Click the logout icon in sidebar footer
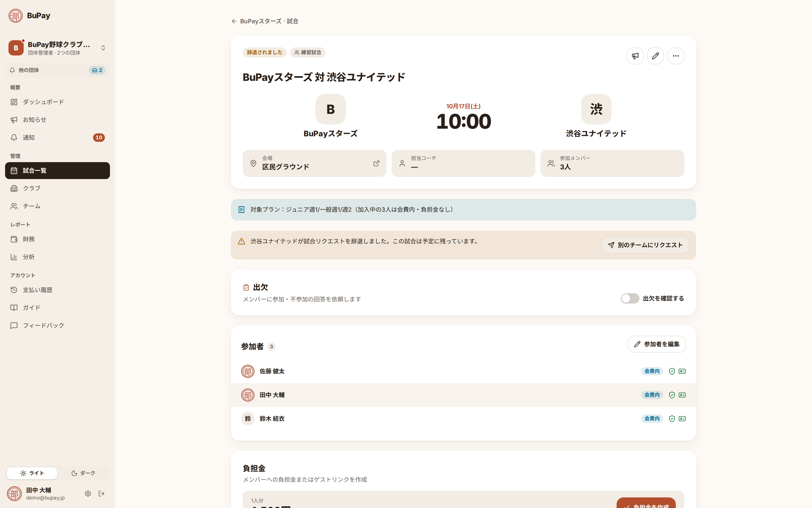This screenshot has height=508, width=812. click(x=101, y=494)
